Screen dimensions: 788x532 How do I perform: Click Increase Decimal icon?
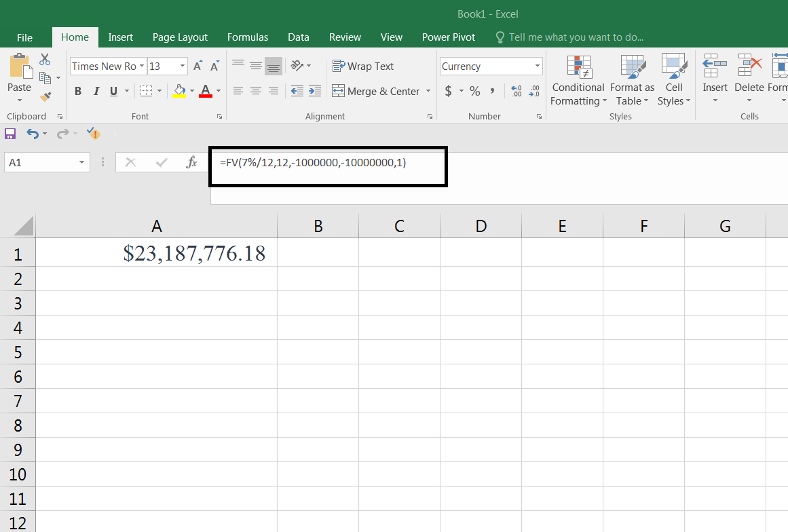516,91
